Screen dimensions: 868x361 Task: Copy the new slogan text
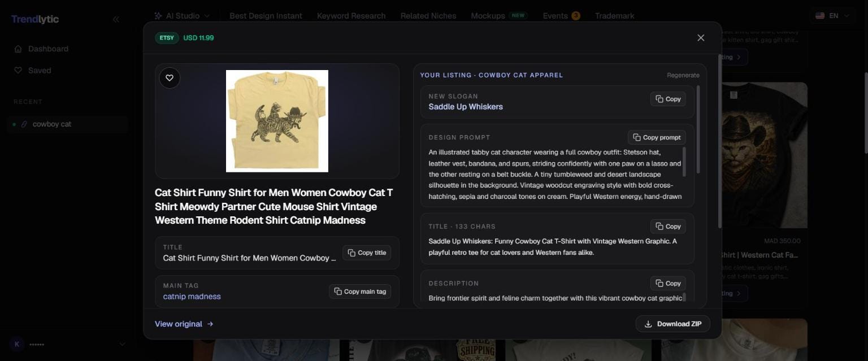pos(668,99)
